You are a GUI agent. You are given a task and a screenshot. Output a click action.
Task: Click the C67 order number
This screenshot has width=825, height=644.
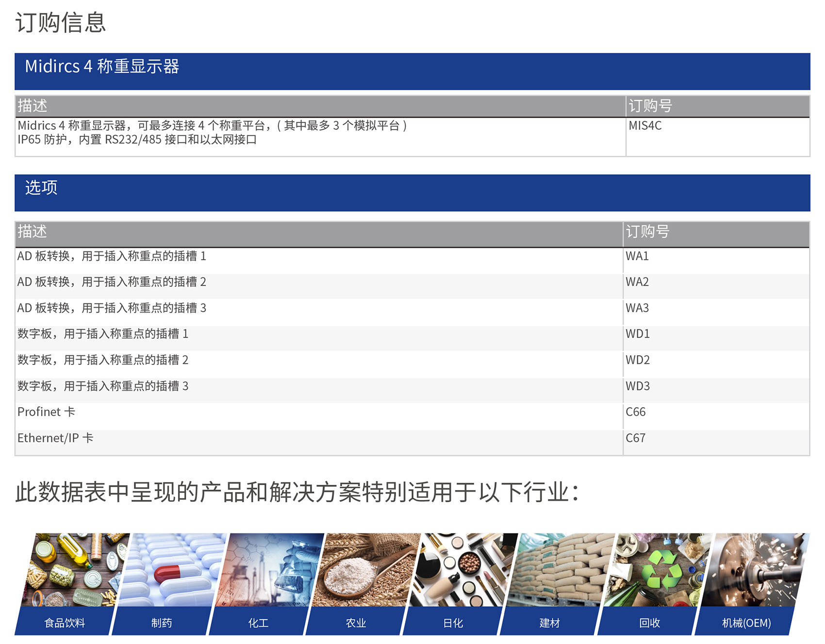(636, 438)
